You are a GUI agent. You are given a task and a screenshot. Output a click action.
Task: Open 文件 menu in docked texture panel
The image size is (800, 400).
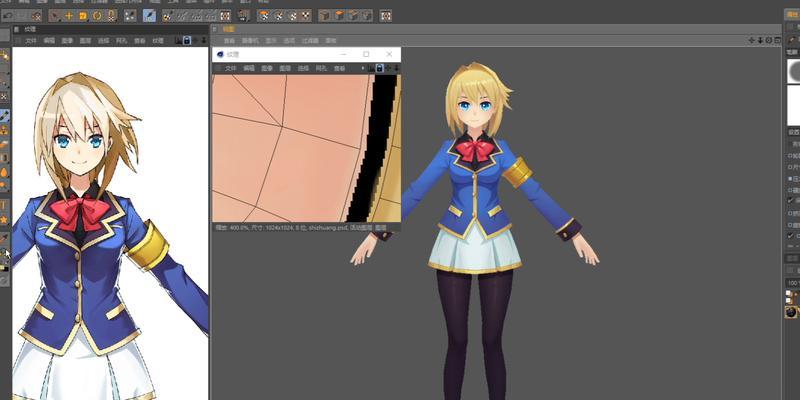point(31,41)
